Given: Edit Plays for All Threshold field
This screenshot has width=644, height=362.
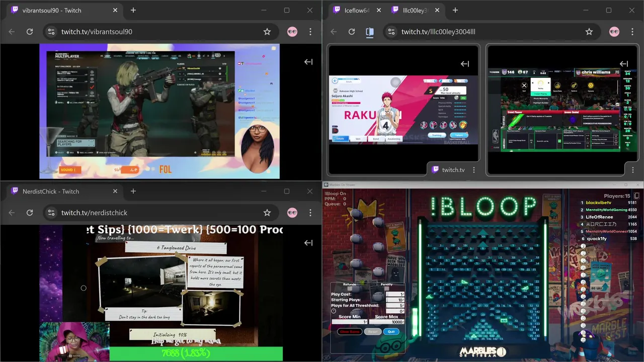Looking at the screenshot, I should (x=395, y=305).
